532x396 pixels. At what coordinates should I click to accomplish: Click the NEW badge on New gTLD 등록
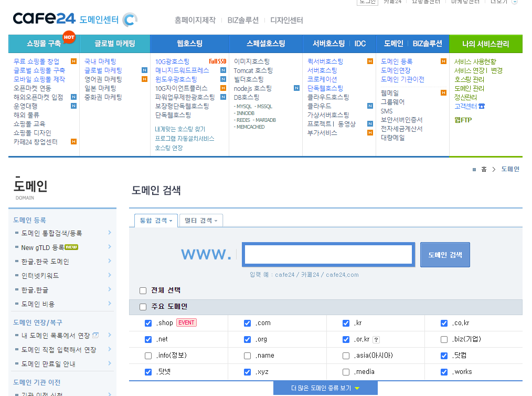pyautogui.click(x=71, y=247)
